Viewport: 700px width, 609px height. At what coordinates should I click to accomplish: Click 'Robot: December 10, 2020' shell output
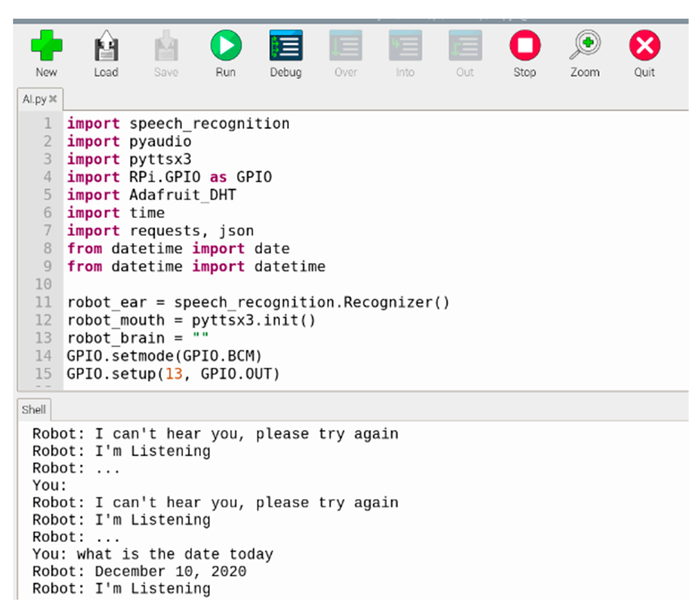pos(139,572)
